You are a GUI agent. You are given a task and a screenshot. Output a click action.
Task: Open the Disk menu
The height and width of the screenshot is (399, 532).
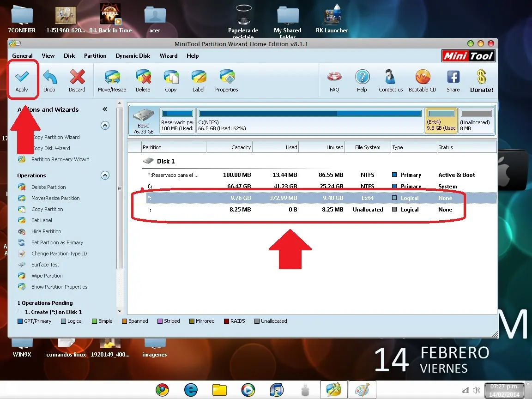pos(69,55)
